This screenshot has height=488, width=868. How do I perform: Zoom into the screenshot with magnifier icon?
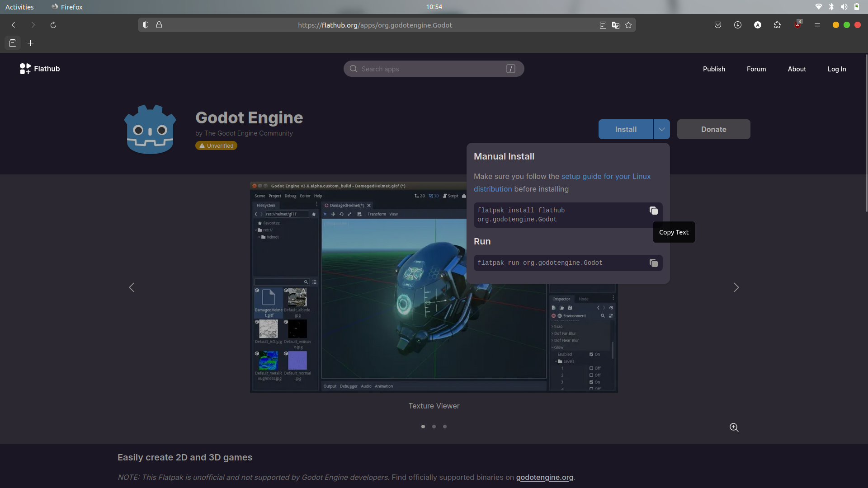[734, 427]
